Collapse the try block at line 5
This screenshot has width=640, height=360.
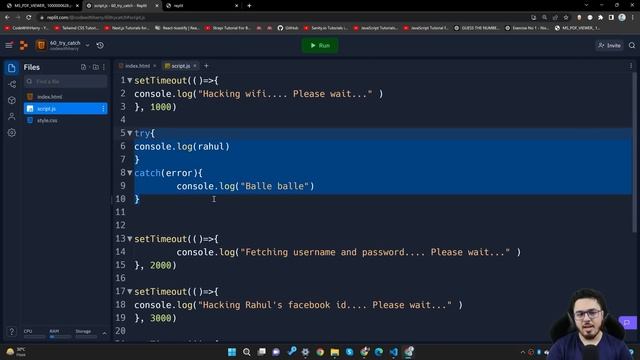[x=130, y=133]
